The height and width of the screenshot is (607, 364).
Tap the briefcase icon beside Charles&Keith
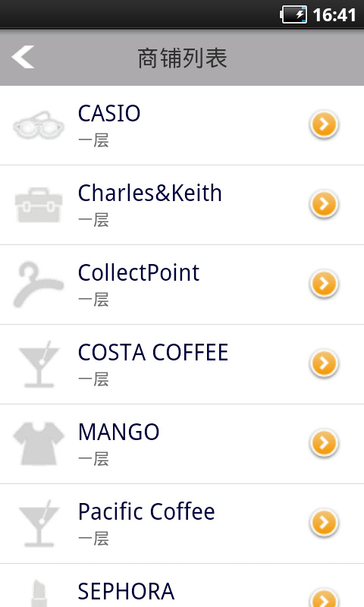pos(39,205)
